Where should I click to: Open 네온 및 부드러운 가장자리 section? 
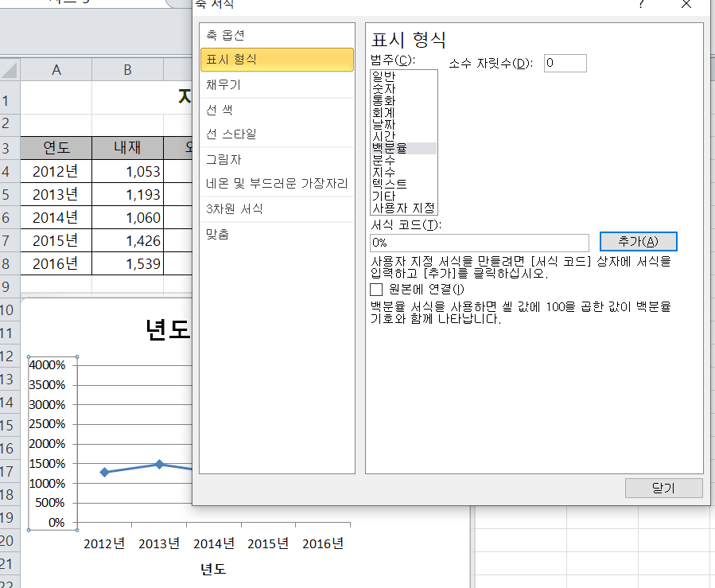277,184
